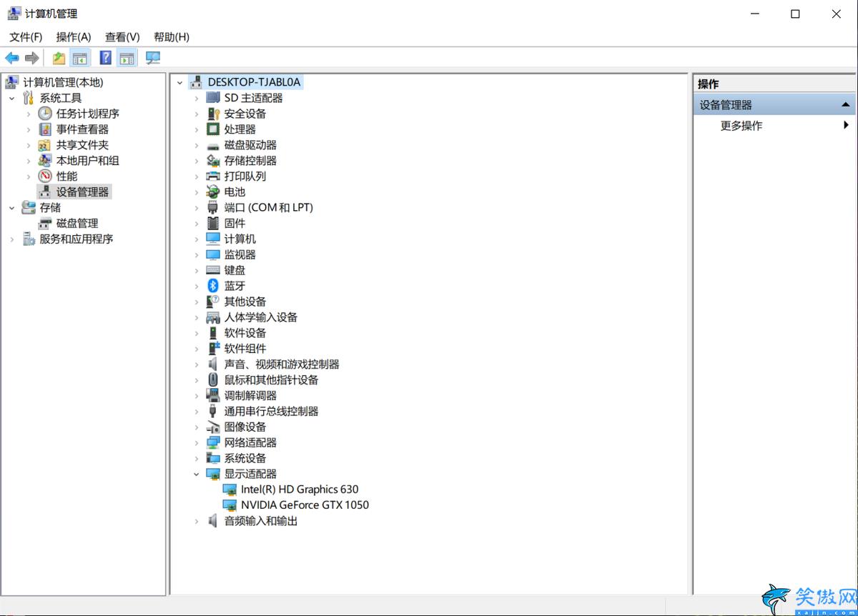Collapse the 系统工具 node in left tree
858x616 pixels.
11,98
